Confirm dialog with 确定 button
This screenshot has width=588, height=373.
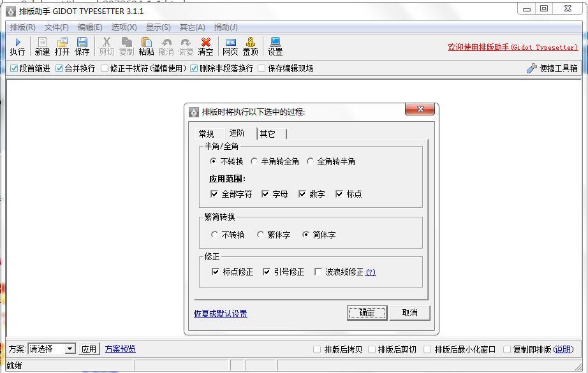tap(367, 312)
